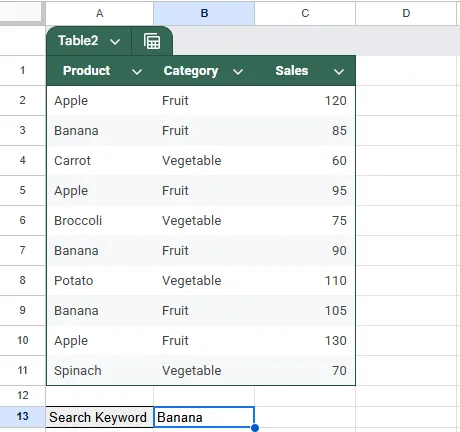Screen dimensions: 460x432
Task: Select the sales value 70
Action: (x=305, y=371)
